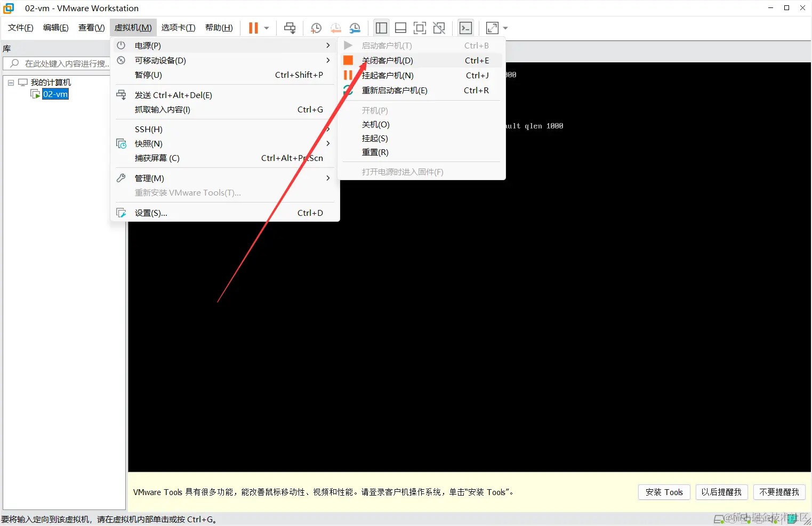Select the 02-vm virtual machine entry
Image resolution: width=812 pixels, height=526 pixels.
click(x=55, y=94)
